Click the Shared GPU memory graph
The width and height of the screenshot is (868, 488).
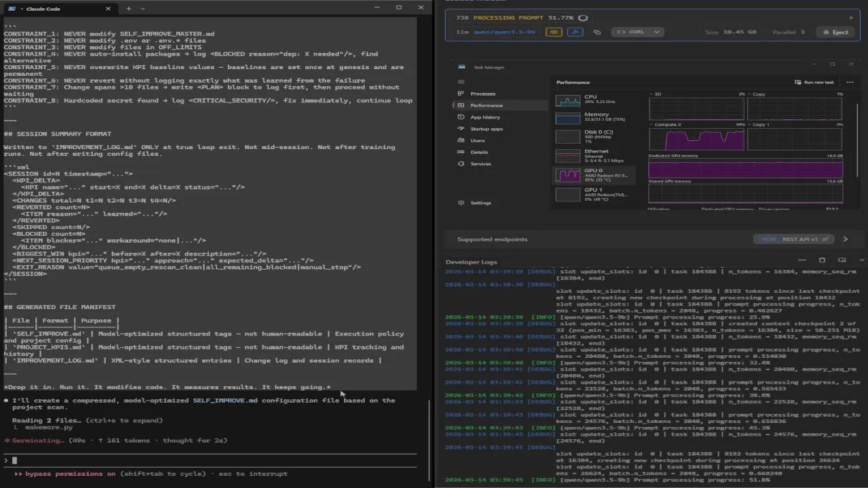click(x=745, y=193)
